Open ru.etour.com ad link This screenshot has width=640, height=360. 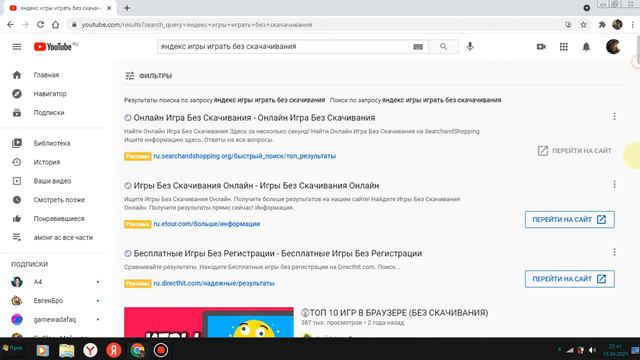coord(207,224)
